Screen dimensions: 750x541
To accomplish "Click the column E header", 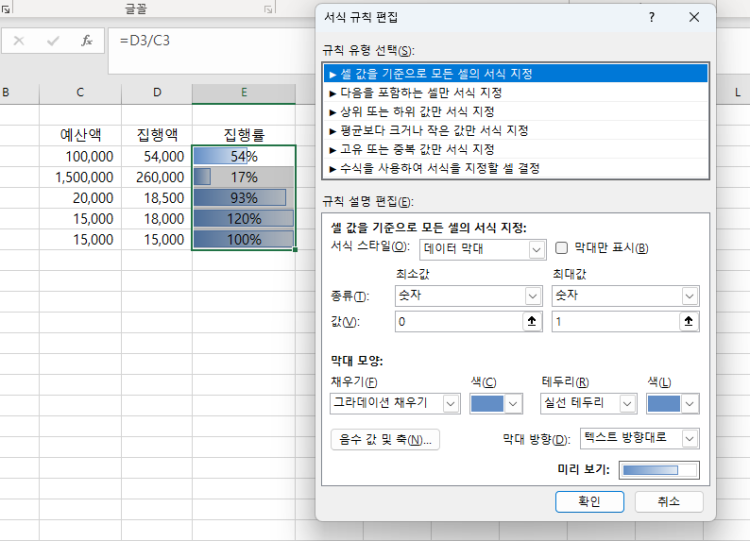I will (243, 93).
